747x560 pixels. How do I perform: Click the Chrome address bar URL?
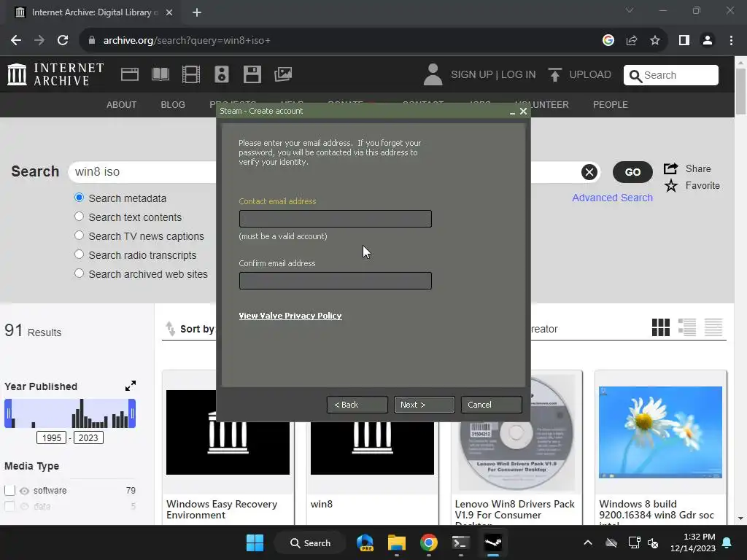(x=187, y=41)
